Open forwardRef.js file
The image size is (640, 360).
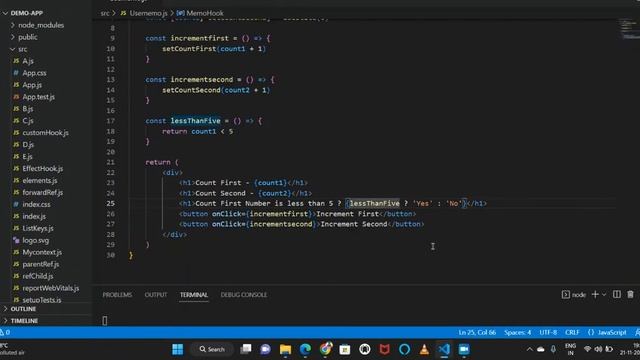click(42, 192)
